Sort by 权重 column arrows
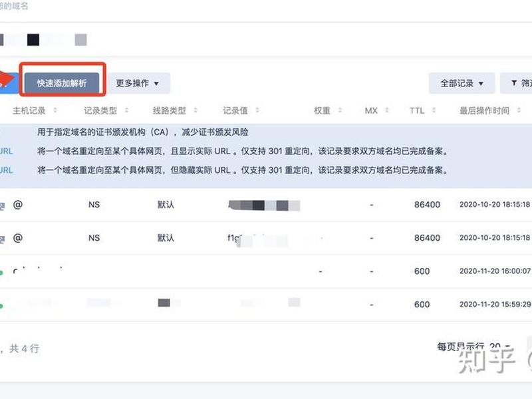532x399 pixels. pos(340,110)
